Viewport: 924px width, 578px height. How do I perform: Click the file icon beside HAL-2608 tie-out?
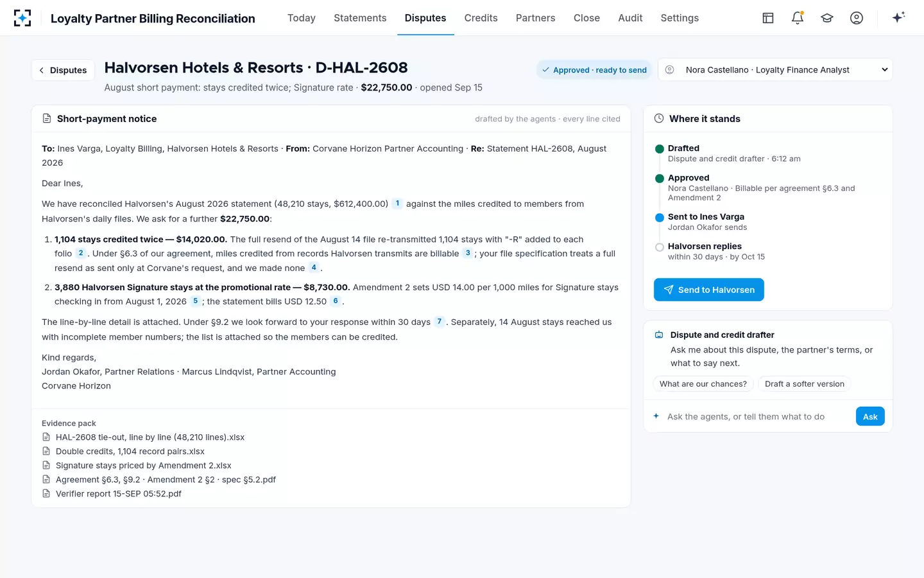[x=46, y=437]
